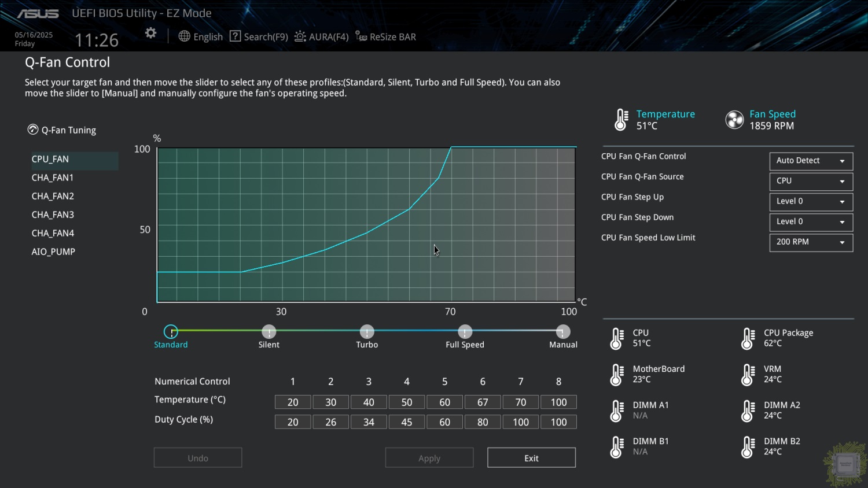Select CHA_FAN3 in fan list
The height and width of the screenshot is (488, 868).
[53, 215]
